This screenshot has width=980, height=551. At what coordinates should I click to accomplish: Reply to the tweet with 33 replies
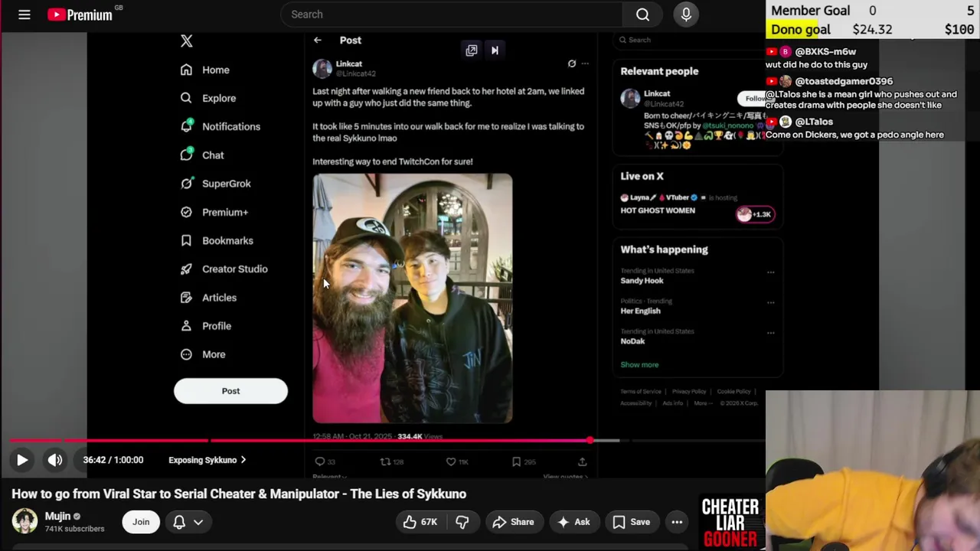(325, 461)
